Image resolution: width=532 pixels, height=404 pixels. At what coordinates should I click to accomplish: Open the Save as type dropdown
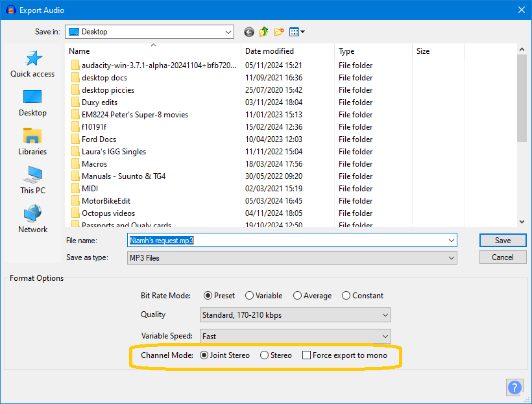coord(292,258)
